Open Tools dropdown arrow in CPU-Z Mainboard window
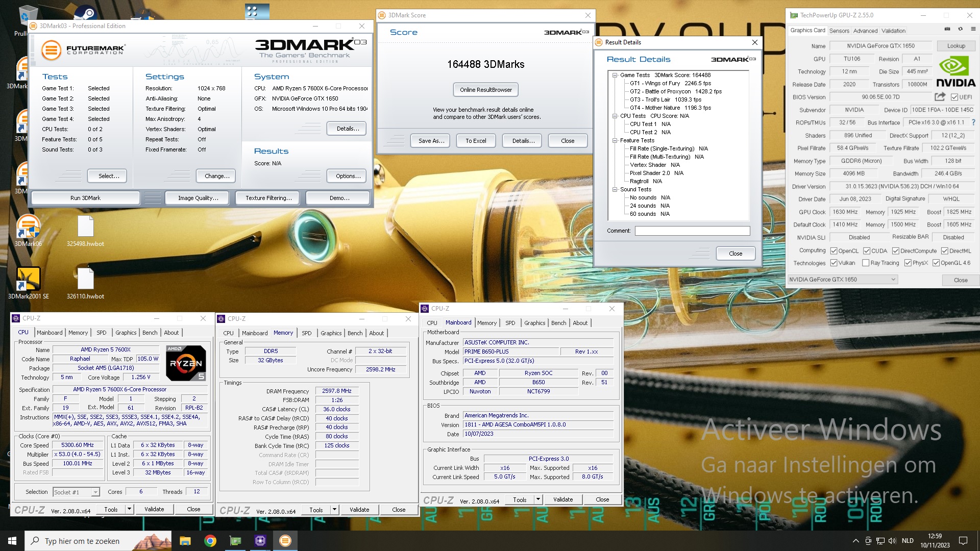Image resolution: width=980 pixels, height=551 pixels. (538, 499)
